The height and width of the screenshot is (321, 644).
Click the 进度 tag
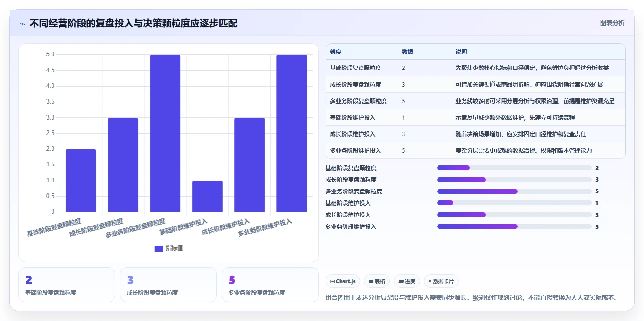coord(407,281)
